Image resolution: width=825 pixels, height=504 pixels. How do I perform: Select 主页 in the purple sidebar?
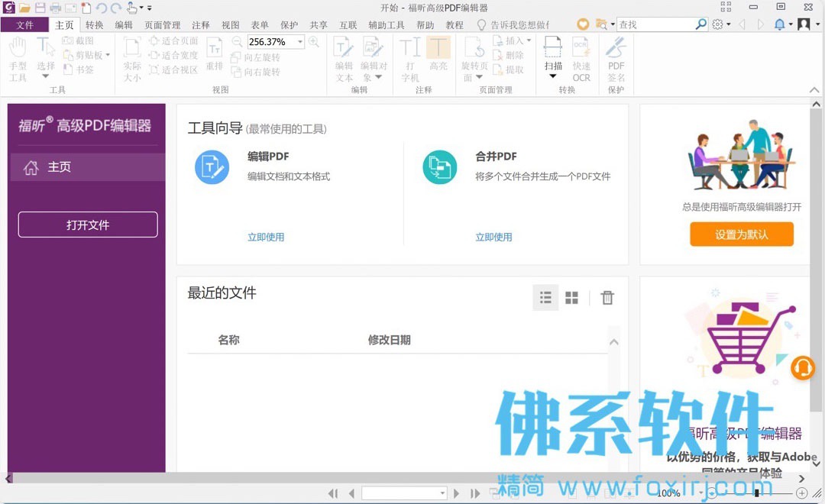[x=88, y=167]
